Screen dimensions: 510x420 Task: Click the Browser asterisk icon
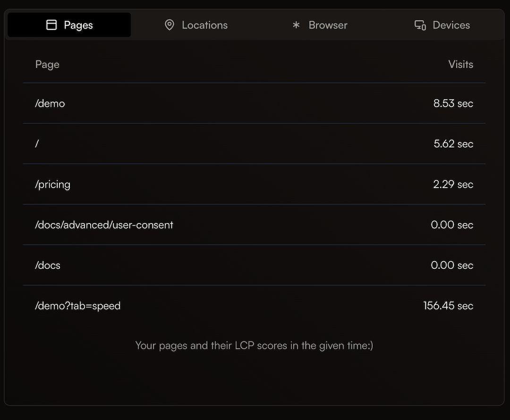(296, 25)
